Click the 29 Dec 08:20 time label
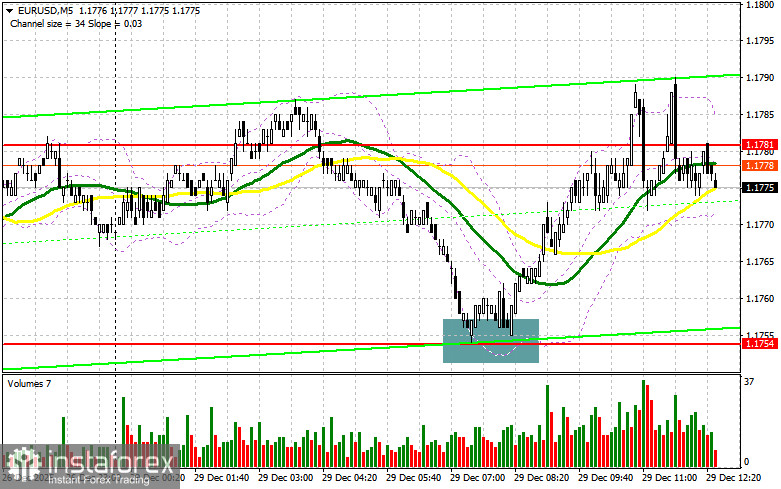 (541, 478)
